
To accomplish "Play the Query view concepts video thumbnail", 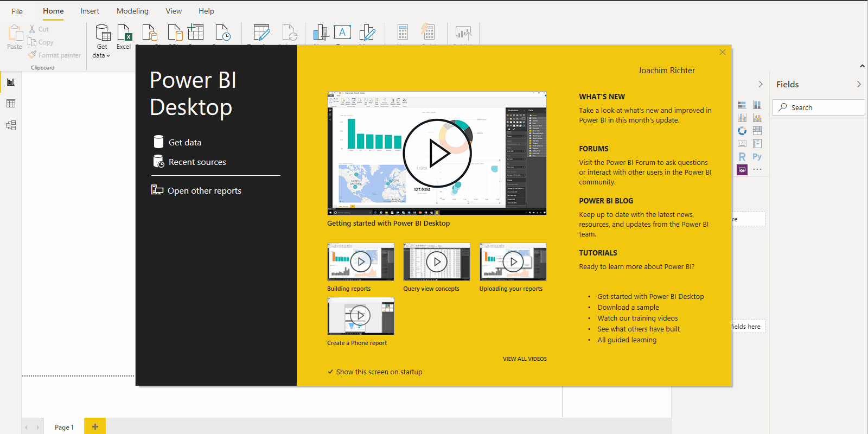I will coord(437,261).
